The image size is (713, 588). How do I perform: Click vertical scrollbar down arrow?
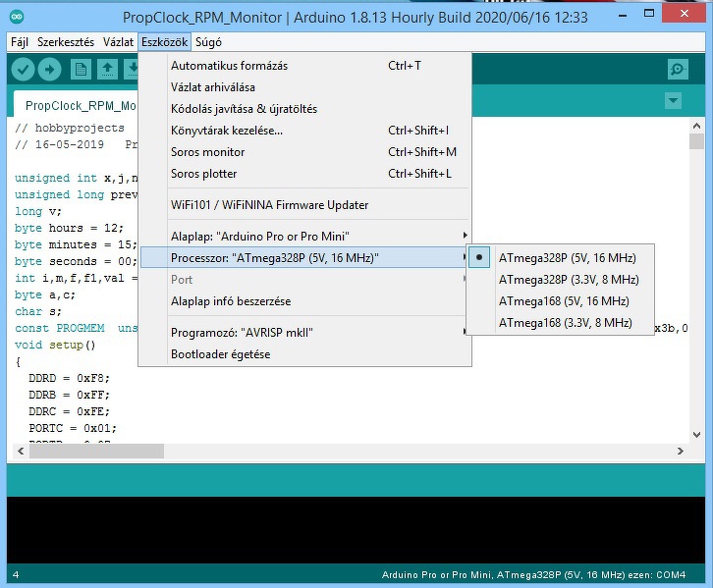coord(696,435)
